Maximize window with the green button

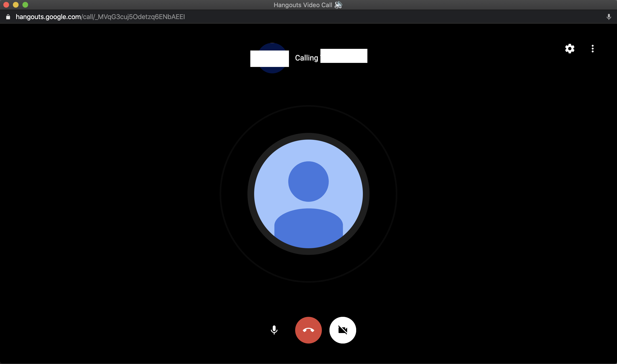pos(25,5)
